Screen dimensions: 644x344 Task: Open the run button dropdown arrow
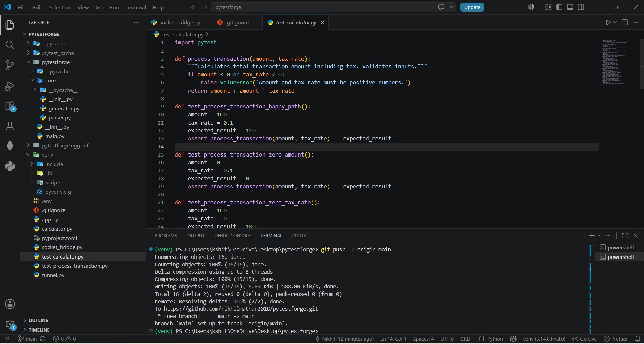(615, 22)
